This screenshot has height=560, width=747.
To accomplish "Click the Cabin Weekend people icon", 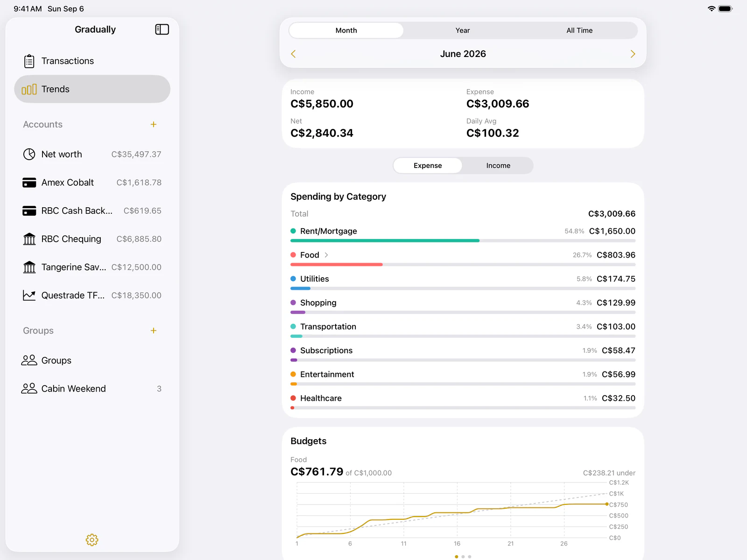I will pyautogui.click(x=29, y=389).
